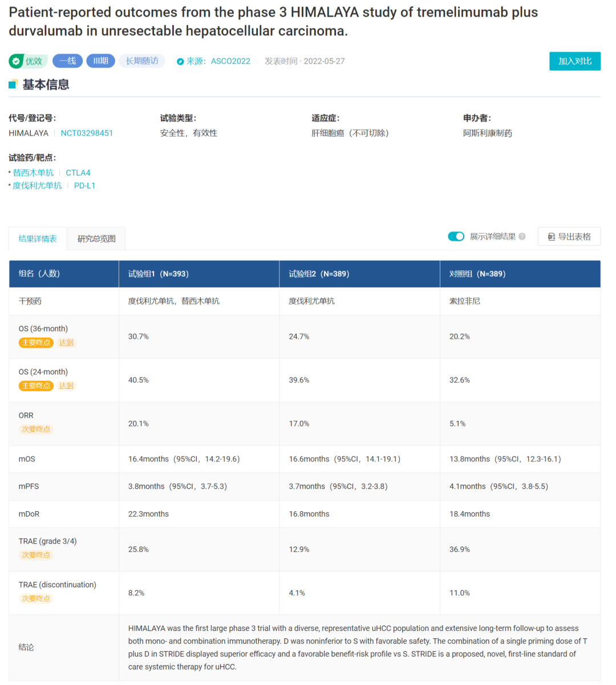616x685 pixels.
Task: Click the PD-L1 target link
Action: (84, 186)
